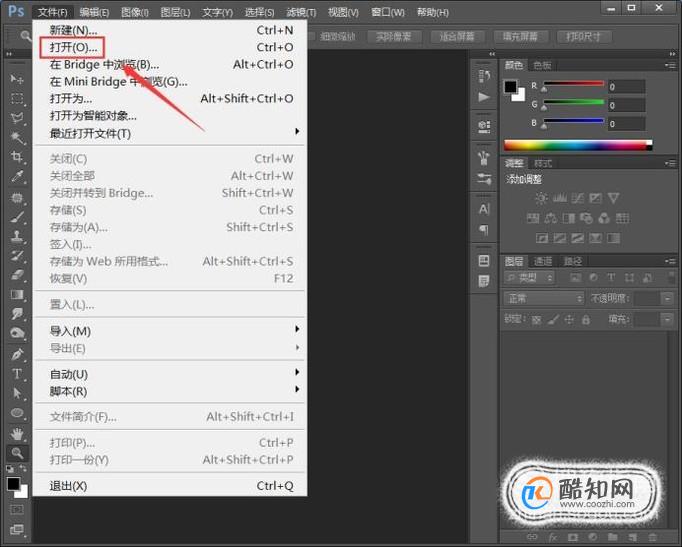Select the Rectangular Marquee tool

(x=17, y=98)
